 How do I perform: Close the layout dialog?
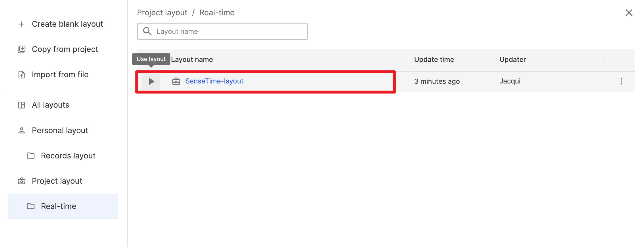[x=629, y=13]
